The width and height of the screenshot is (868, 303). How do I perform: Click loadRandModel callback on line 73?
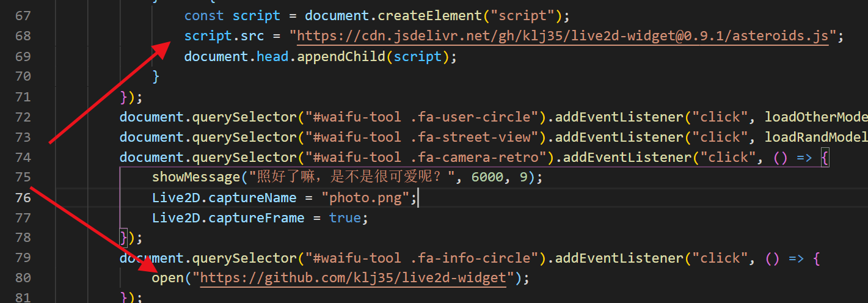point(816,137)
